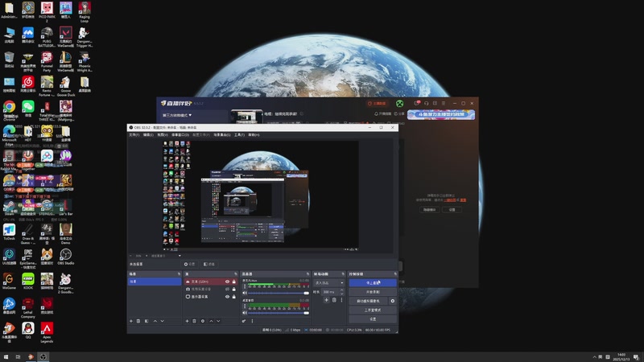Move the selected source up

(211, 321)
